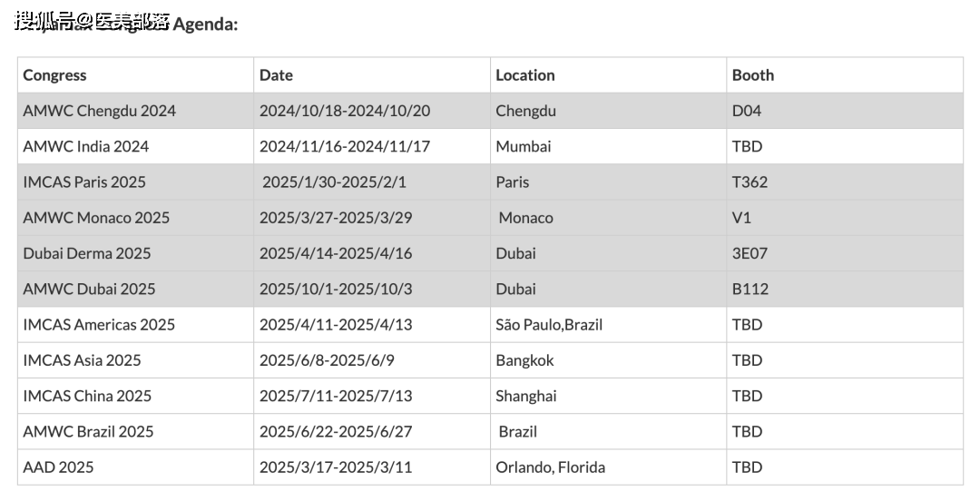
Task: Click the AAD 2025 cell
Action: coord(135,467)
